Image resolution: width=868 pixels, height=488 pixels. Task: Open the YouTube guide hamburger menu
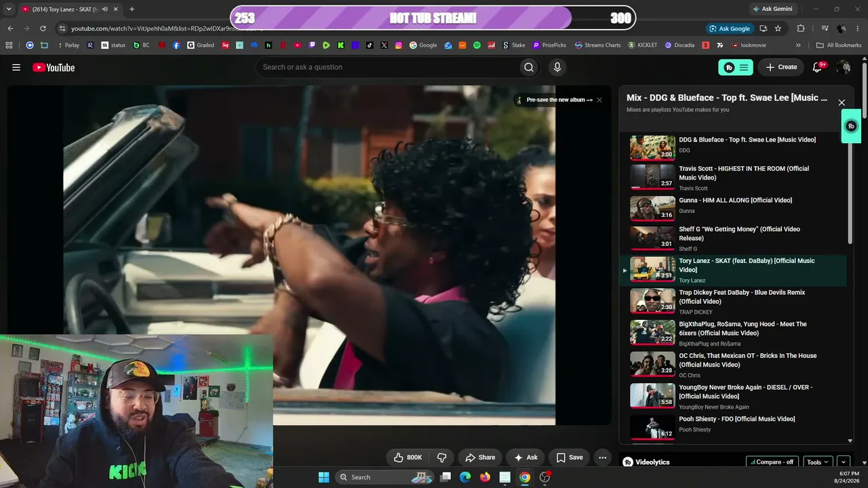coord(16,67)
